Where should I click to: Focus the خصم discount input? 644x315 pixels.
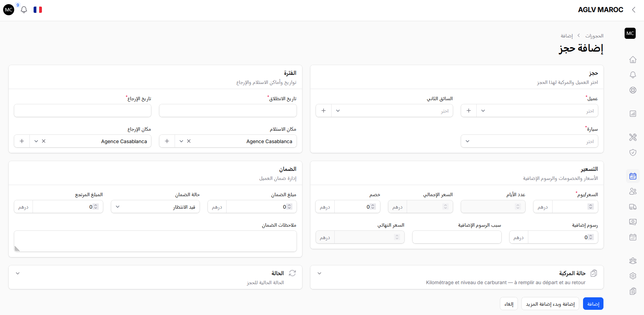(357, 207)
